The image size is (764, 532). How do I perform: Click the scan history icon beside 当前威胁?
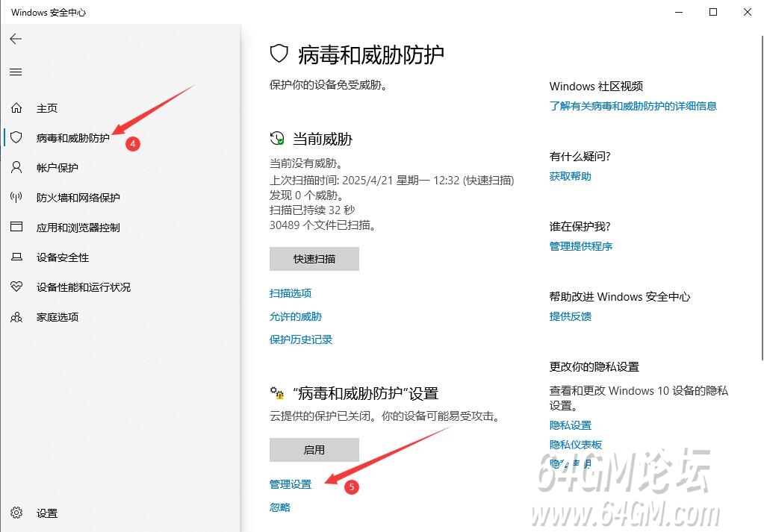pyautogui.click(x=277, y=138)
